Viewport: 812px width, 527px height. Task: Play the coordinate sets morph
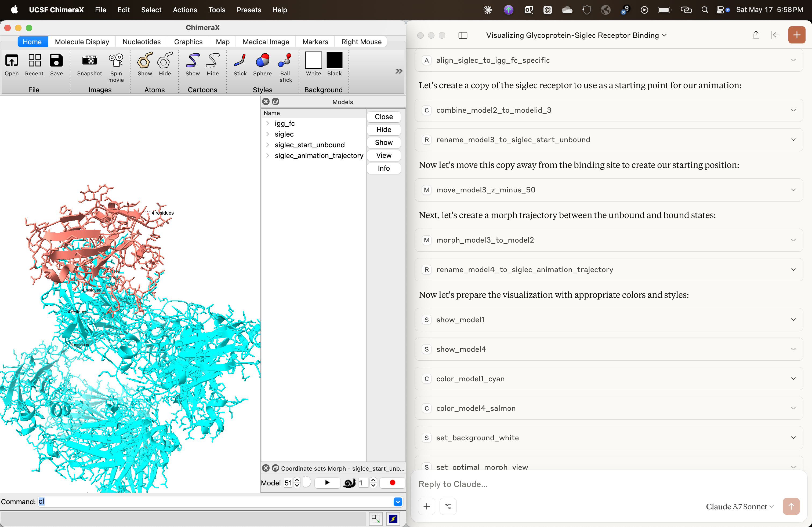[327, 482]
